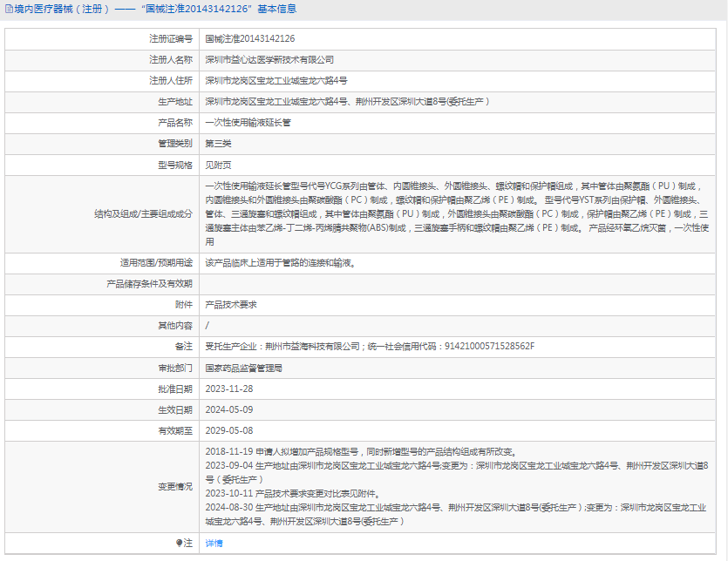Viewport: 728px width, 561px height.
Task: Click the bullet icon beside 注 label
Action: point(180,543)
